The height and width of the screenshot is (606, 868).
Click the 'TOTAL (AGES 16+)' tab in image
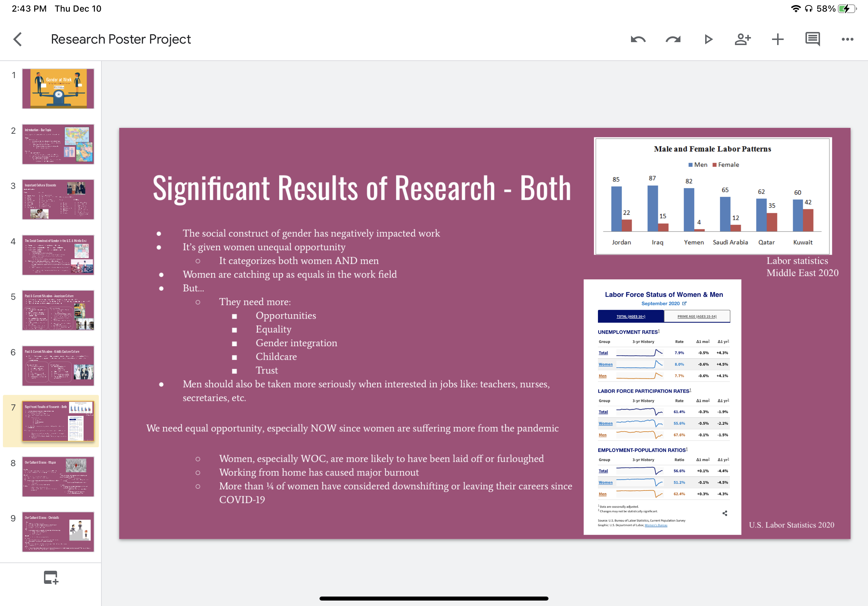tap(631, 316)
